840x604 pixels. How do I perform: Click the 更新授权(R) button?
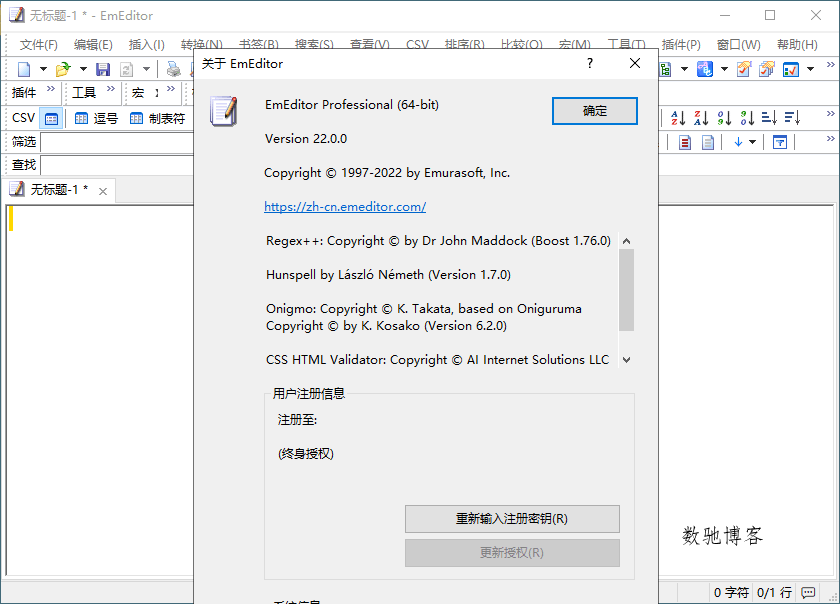pos(512,553)
